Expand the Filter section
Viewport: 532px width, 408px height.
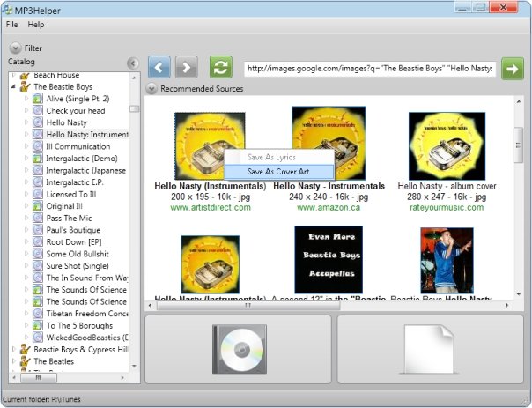[x=15, y=48]
